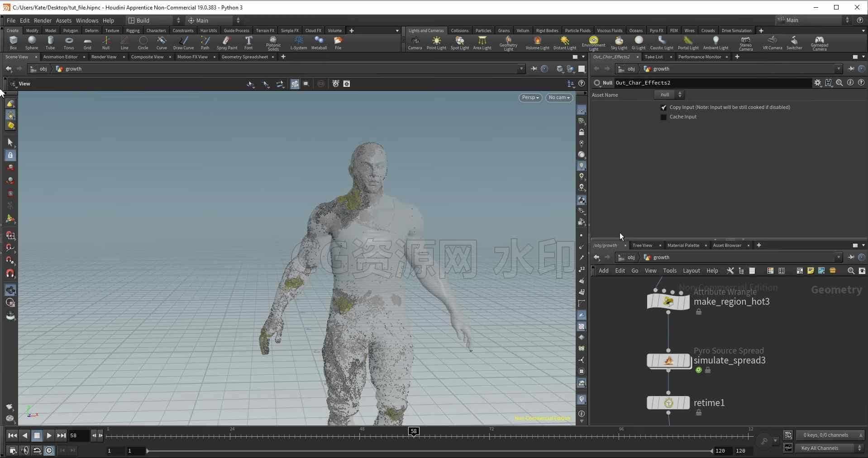
Task: Create a Sphere from the shelf
Action: (32, 42)
